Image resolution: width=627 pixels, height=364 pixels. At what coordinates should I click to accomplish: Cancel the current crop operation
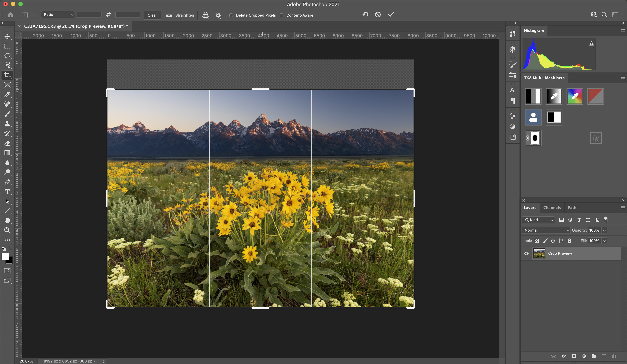pos(378,15)
